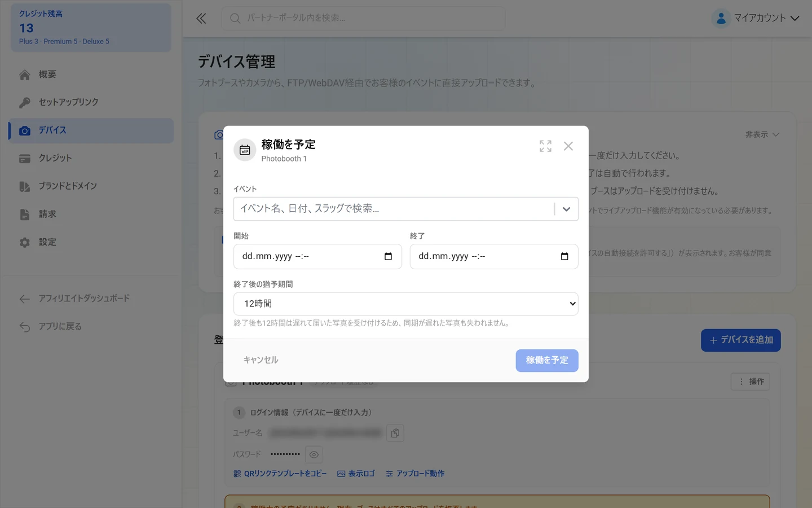Open the 操作 menu for Photobooth 1
Viewport: 812px width, 508px height.
[751, 382]
